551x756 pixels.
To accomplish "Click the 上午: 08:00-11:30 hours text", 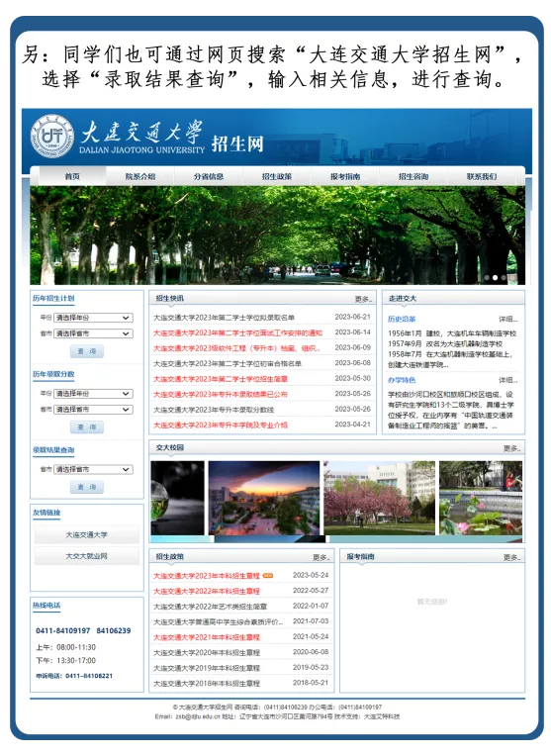I will pyautogui.click(x=66, y=647).
